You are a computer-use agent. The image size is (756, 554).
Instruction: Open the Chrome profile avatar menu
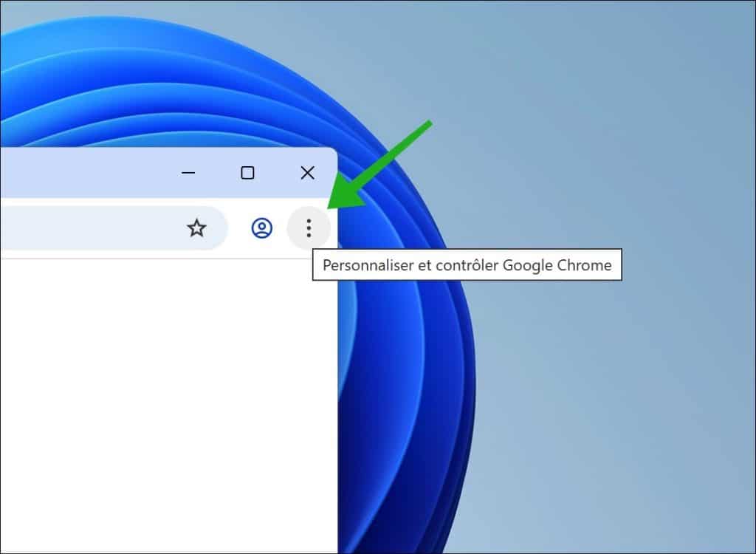[x=261, y=228]
